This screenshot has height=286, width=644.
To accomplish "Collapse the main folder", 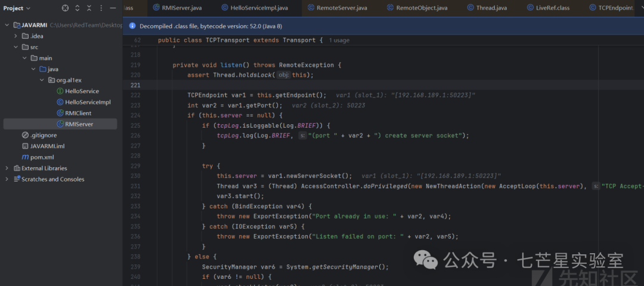I will 24,58.
